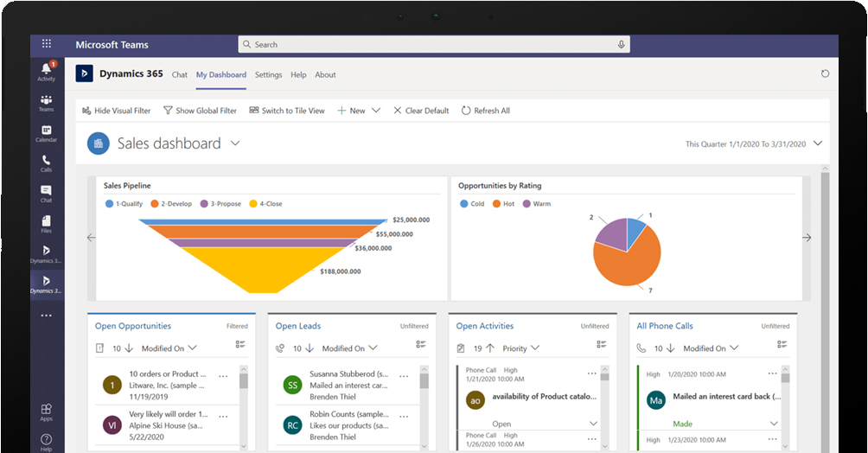868x453 pixels.
Task: Open the Teams sidebar icon
Action: (47, 103)
